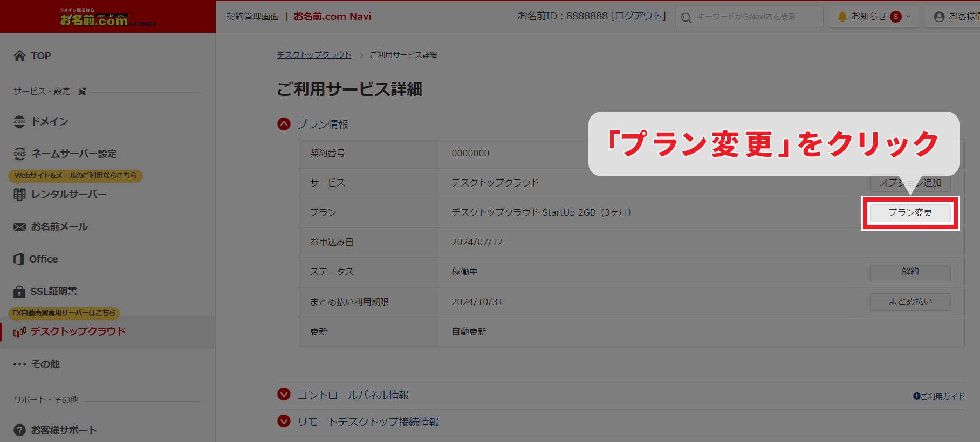Click the レンタルサーバー server icon
Viewport: 980px width, 442px height.
pos(19,194)
